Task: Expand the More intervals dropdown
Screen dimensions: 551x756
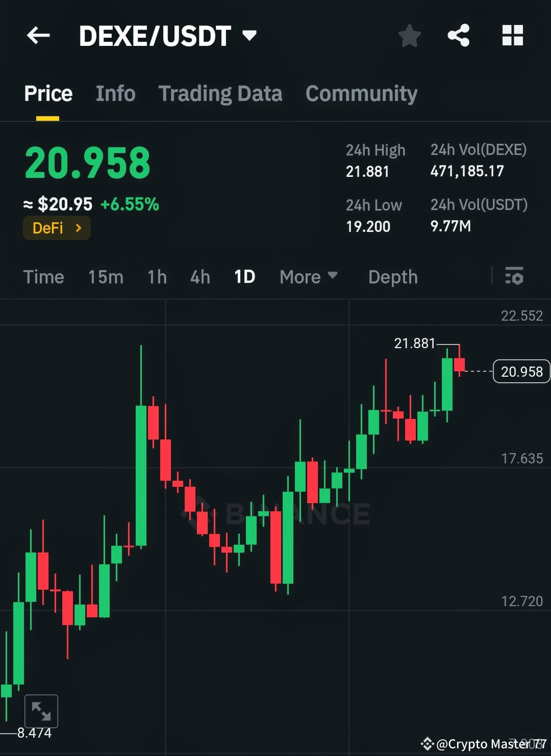Action: point(308,277)
